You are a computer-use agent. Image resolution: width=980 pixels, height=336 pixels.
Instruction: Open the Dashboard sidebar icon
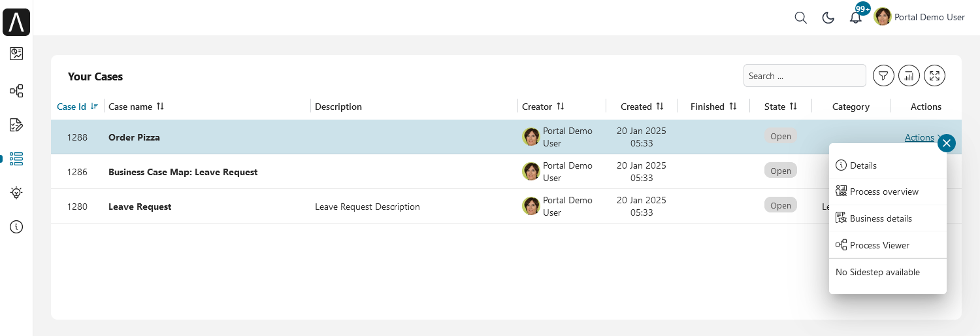pos(16,54)
